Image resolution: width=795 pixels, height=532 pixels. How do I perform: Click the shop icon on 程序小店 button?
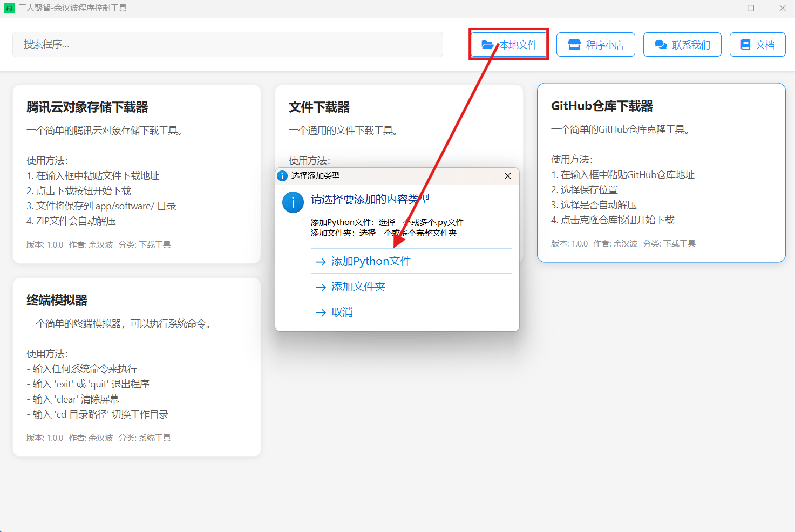[574, 45]
